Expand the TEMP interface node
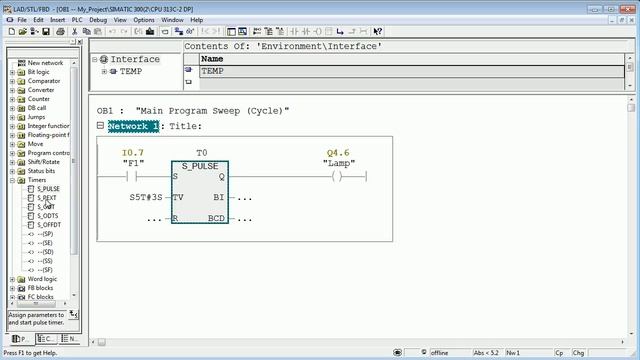The image size is (640, 360). click(x=104, y=71)
